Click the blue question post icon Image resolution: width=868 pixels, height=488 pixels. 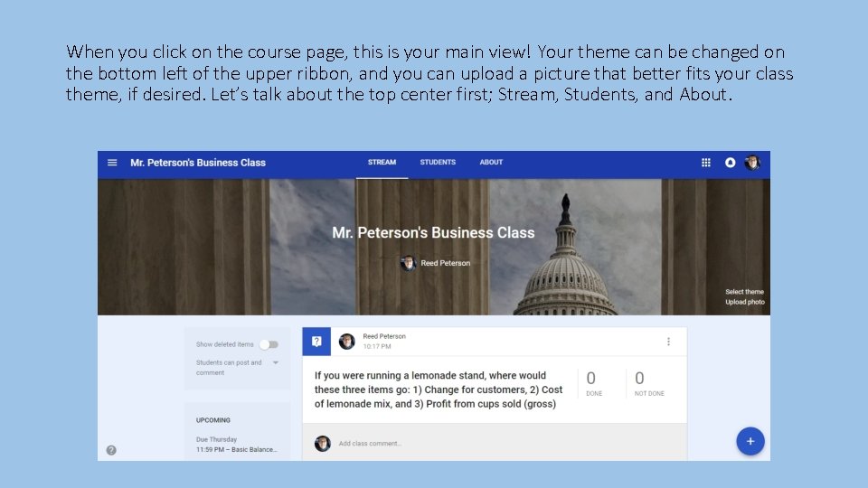316,342
